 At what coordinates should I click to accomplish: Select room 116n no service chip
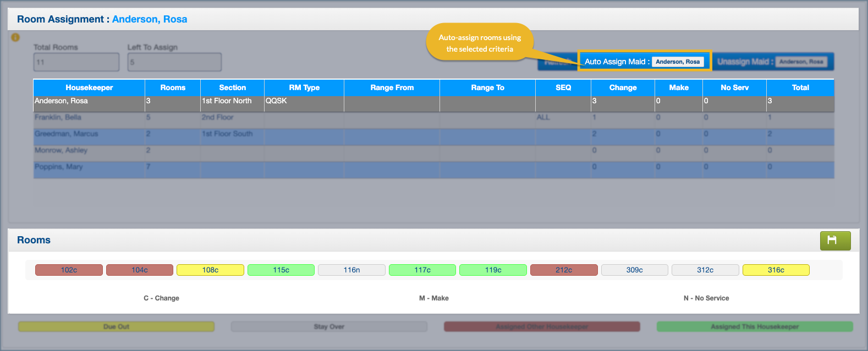351,270
